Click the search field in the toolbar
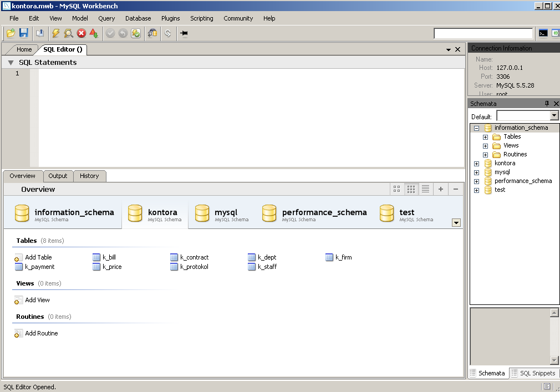This screenshot has width=560, height=392. point(483,33)
